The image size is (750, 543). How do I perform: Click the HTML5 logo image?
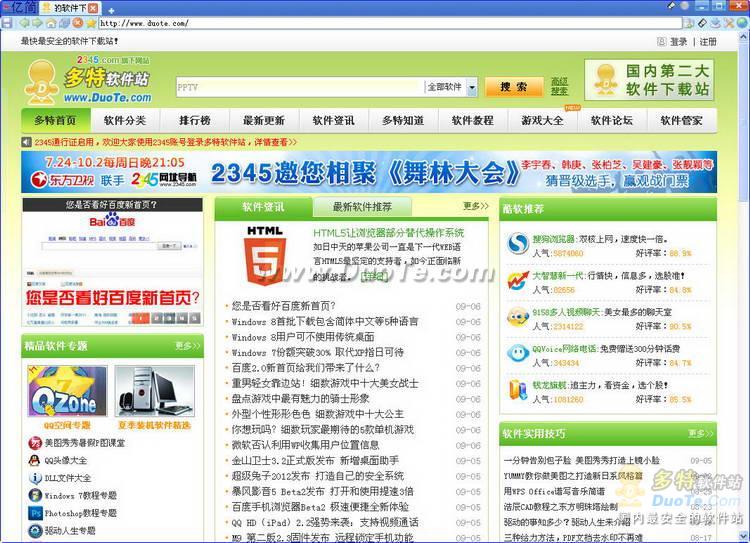click(x=266, y=255)
